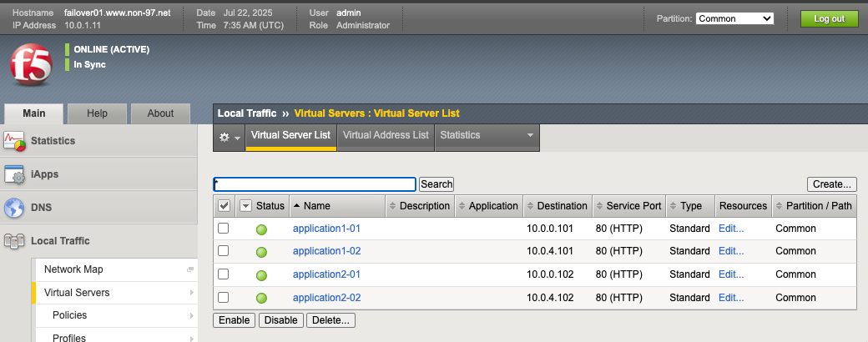The height and width of the screenshot is (342, 868).
Task: Open the application2-01 virtual server link
Action: coord(326,274)
